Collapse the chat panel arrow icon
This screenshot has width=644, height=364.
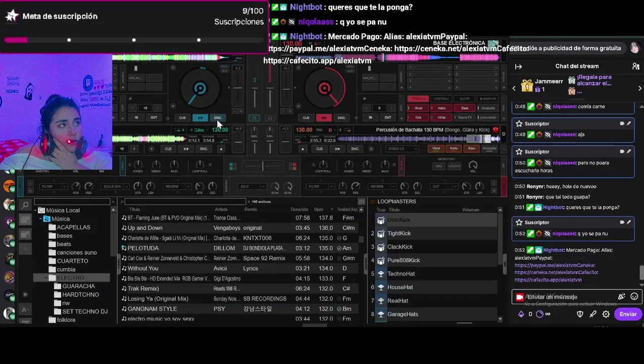(x=518, y=66)
